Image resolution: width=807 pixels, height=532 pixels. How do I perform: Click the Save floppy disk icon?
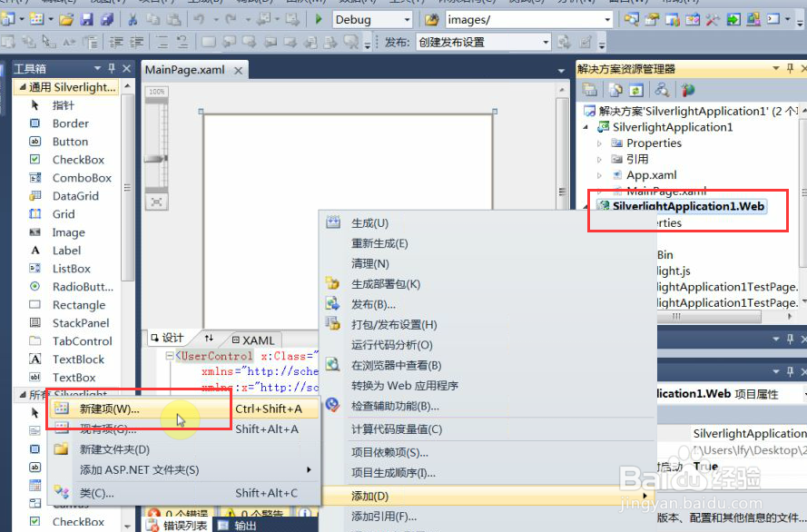(86, 20)
